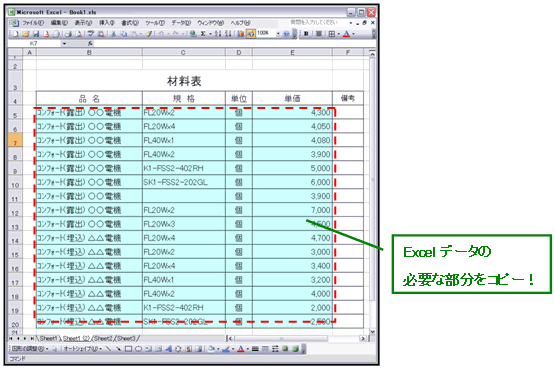
Task: Open the 100% zoom dropdown
Action: click(x=278, y=34)
